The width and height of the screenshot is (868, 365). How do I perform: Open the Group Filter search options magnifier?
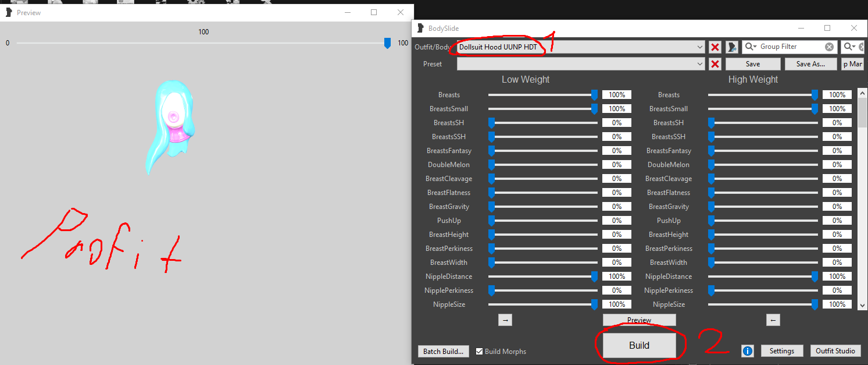pos(751,47)
